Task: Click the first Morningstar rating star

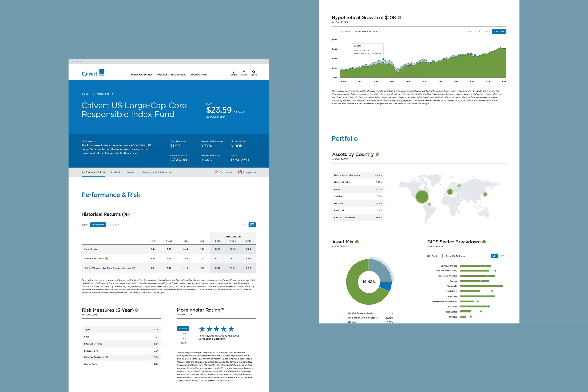Action: pyautogui.click(x=202, y=329)
